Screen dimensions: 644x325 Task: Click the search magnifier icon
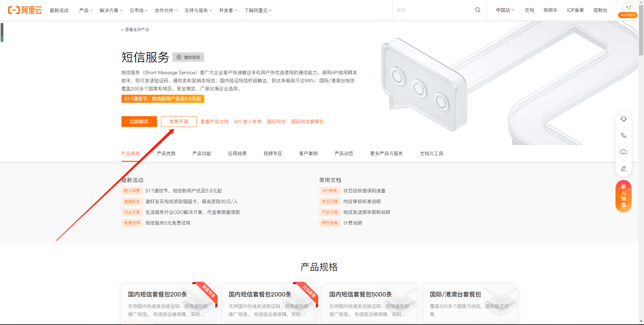[x=478, y=10]
